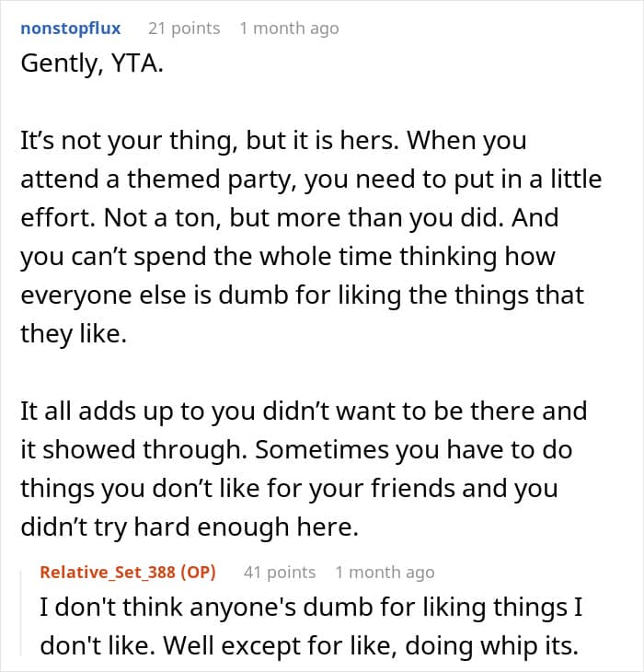Click the 21 points score

click(184, 29)
